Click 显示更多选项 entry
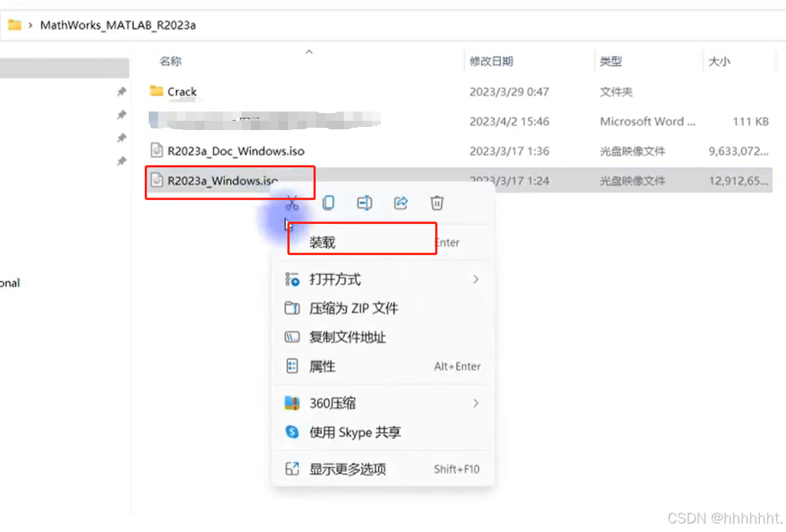Screen dimensions: 786x532 383,469
